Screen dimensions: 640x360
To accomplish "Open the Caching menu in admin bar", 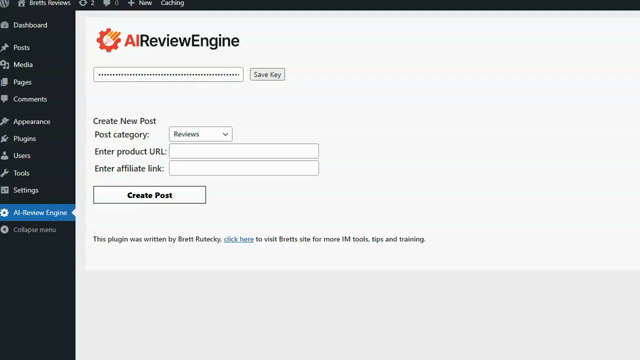I will (172, 3).
